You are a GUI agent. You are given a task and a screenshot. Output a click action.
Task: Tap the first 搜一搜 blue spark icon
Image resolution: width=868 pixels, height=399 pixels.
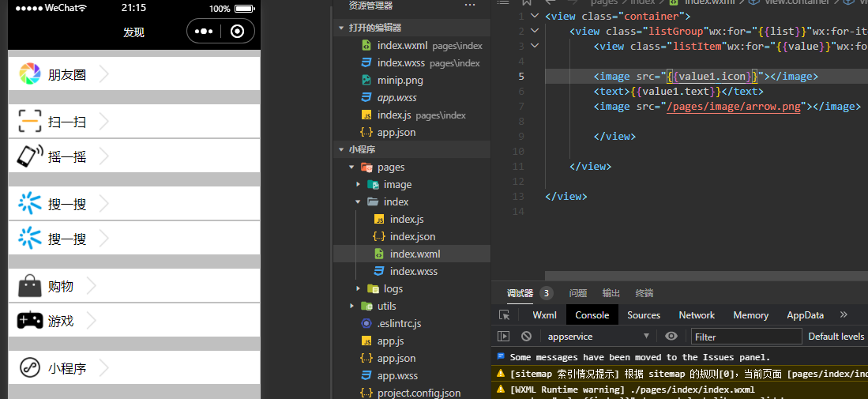coord(30,203)
